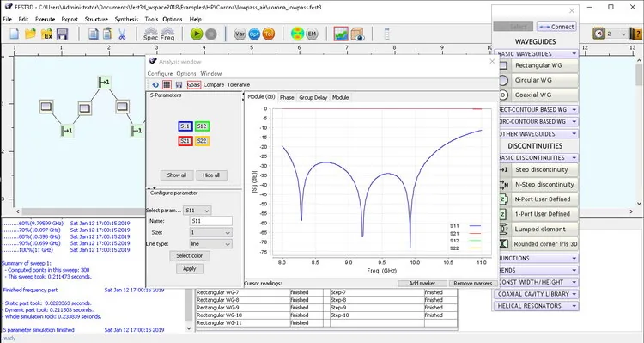
Task: Click the refresh icon in Analysis window
Action: (155, 85)
